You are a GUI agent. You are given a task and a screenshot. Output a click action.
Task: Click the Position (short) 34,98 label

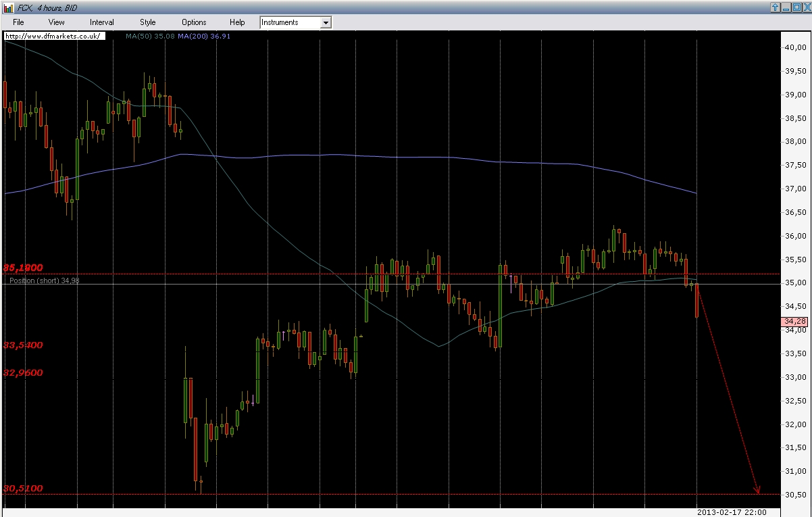[45, 280]
